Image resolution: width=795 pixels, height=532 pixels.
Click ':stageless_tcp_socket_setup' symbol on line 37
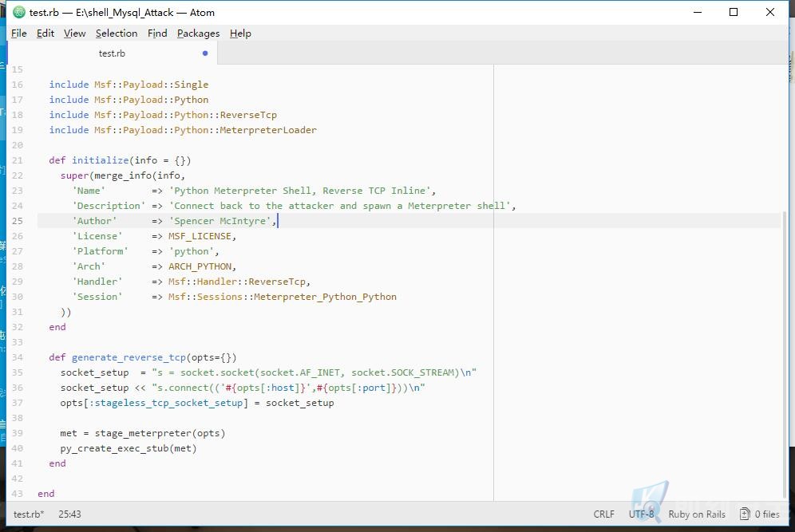pos(165,403)
